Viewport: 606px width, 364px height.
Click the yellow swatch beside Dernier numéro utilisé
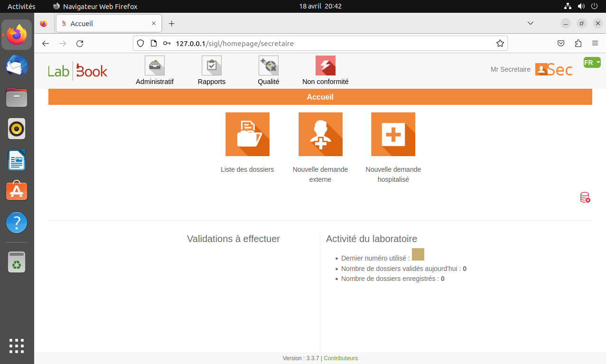(x=418, y=254)
